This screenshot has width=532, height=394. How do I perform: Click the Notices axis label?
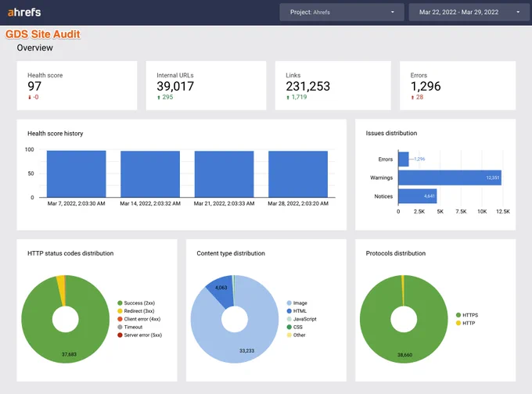click(x=383, y=196)
